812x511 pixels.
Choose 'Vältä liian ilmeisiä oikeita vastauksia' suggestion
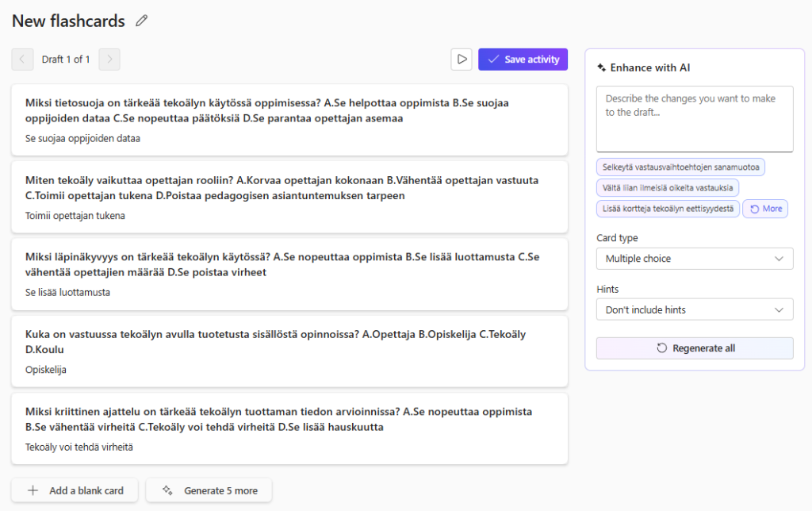click(x=667, y=188)
